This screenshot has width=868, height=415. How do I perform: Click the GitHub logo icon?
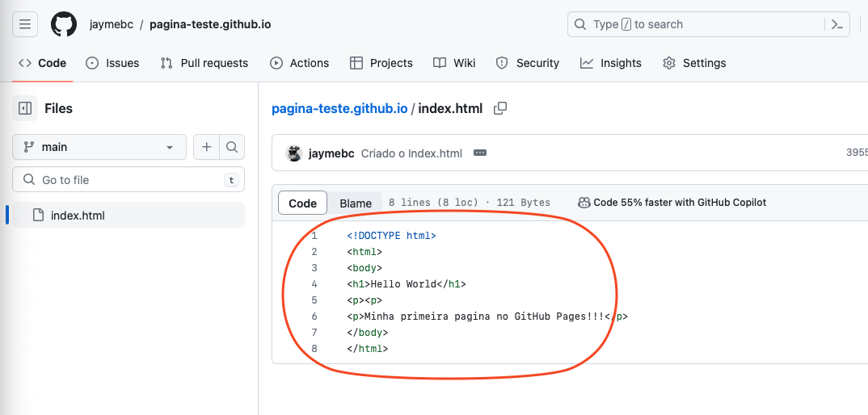pyautogui.click(x=64, y=24)
